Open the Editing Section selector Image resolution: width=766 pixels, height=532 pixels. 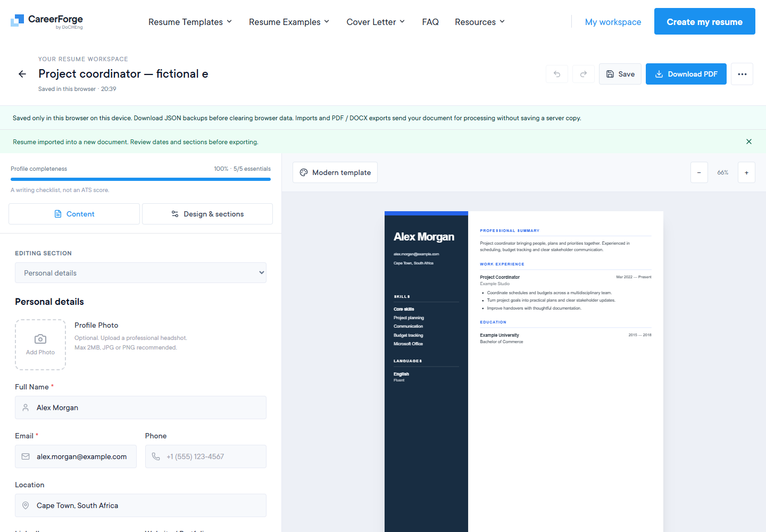(x=140, y=273)
